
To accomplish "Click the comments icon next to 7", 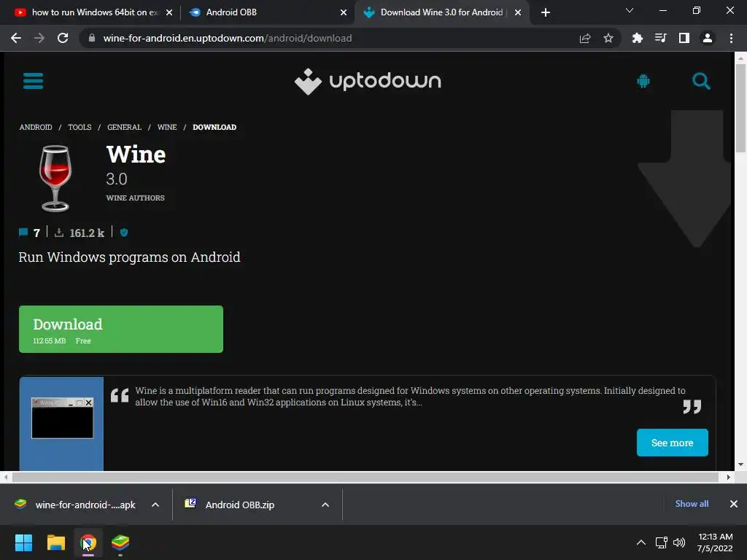I will (x=23, y=233).
